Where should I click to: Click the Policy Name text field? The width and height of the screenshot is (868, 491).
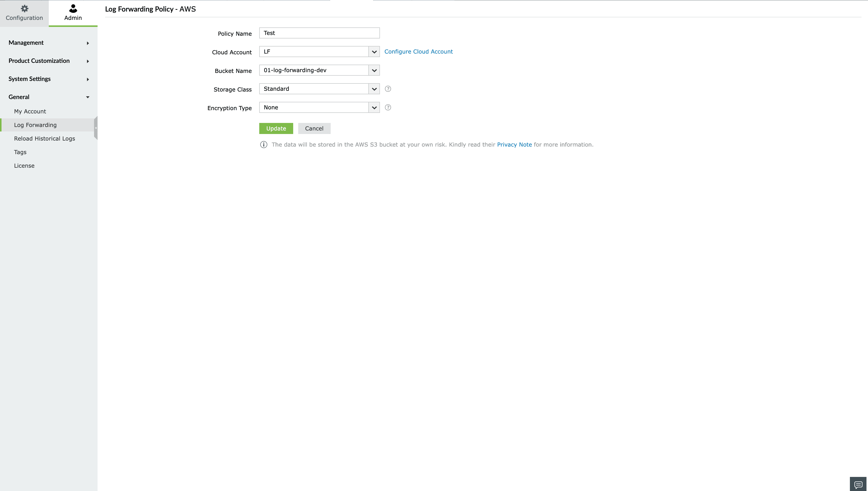(319, 33)
